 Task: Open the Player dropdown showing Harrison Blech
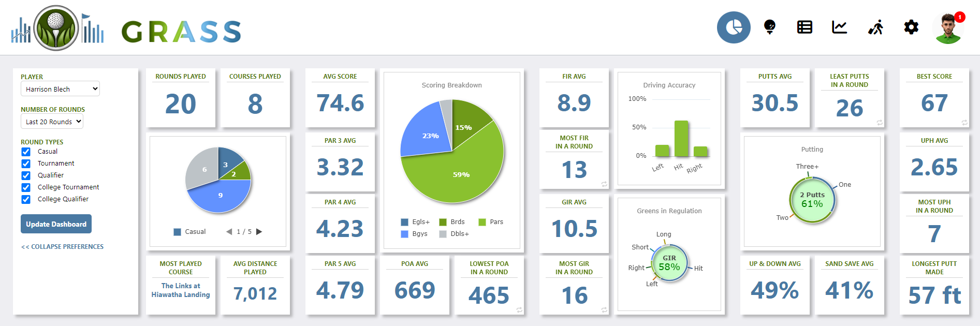[60, 89]
